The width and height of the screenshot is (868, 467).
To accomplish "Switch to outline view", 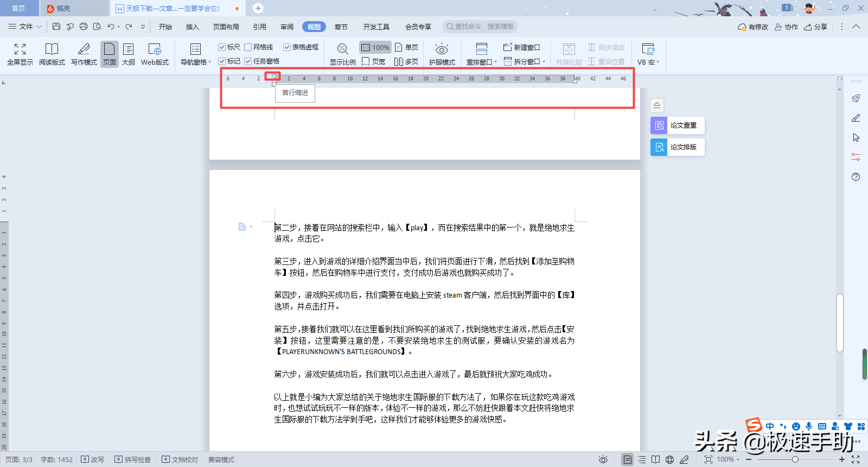I will pos(129,55).
